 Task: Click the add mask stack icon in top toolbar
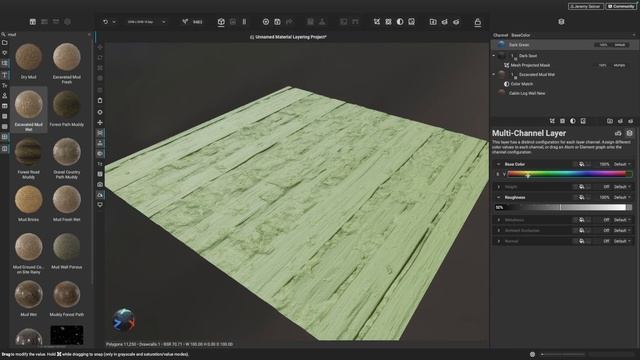point(377,22)
